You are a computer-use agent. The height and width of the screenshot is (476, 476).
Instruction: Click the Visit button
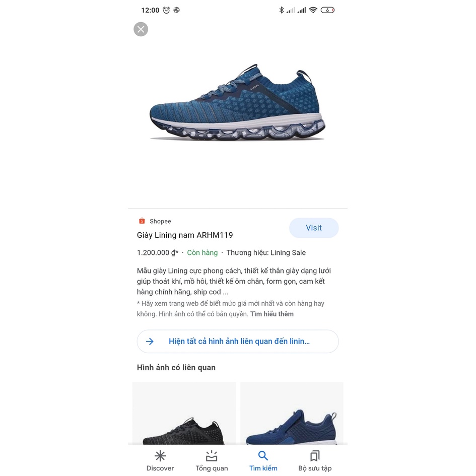click(x=314, y=228)
